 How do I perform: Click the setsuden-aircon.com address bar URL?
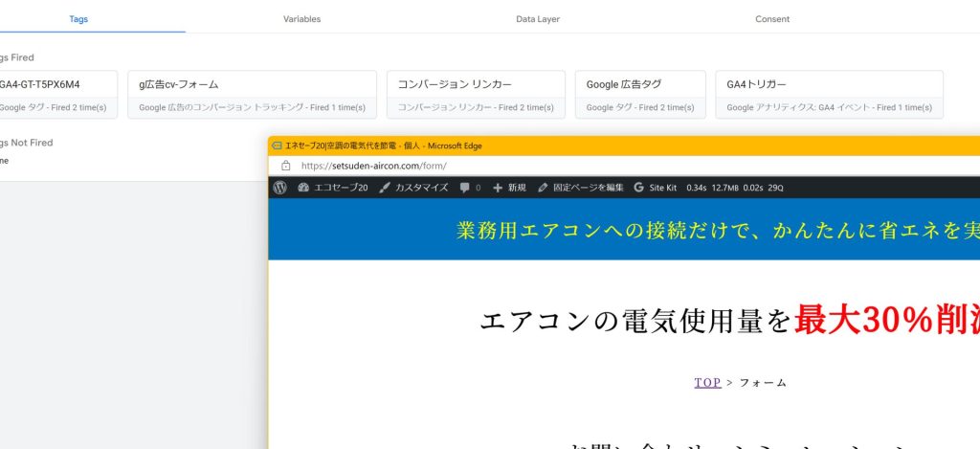373,166
